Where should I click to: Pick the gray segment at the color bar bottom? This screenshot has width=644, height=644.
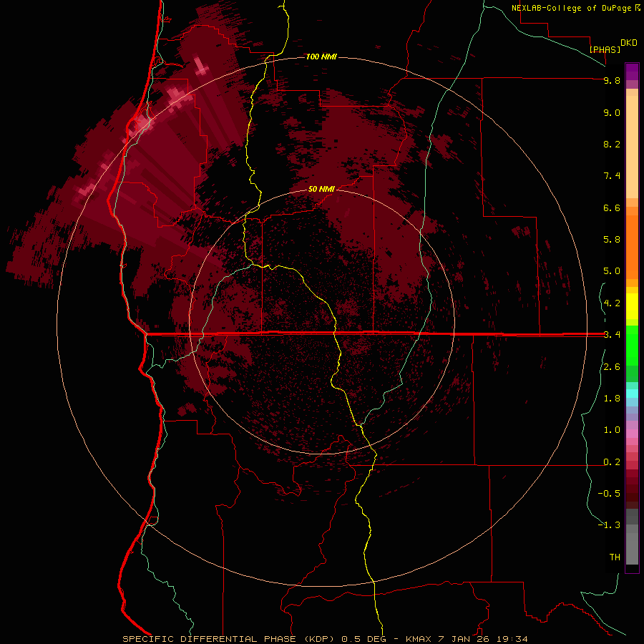tap(632, 548)
